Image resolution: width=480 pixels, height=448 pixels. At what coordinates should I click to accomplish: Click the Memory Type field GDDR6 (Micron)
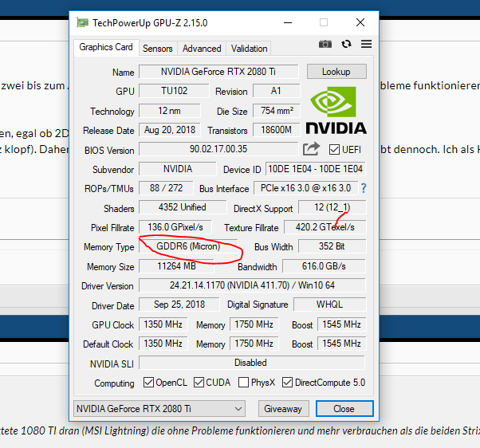coord(188,246)
